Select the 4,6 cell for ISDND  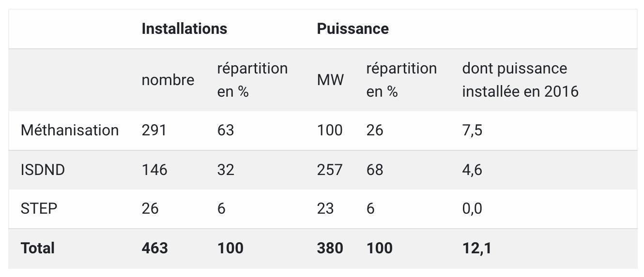pos(472,170)
